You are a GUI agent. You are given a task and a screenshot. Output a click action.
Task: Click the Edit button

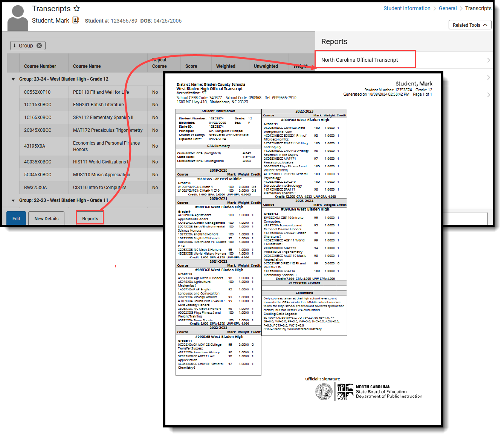click(16, 218)
